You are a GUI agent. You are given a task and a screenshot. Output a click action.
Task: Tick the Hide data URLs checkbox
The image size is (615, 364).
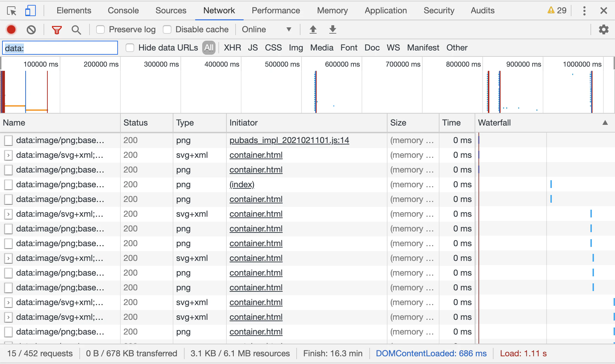[x=130, y=48]
